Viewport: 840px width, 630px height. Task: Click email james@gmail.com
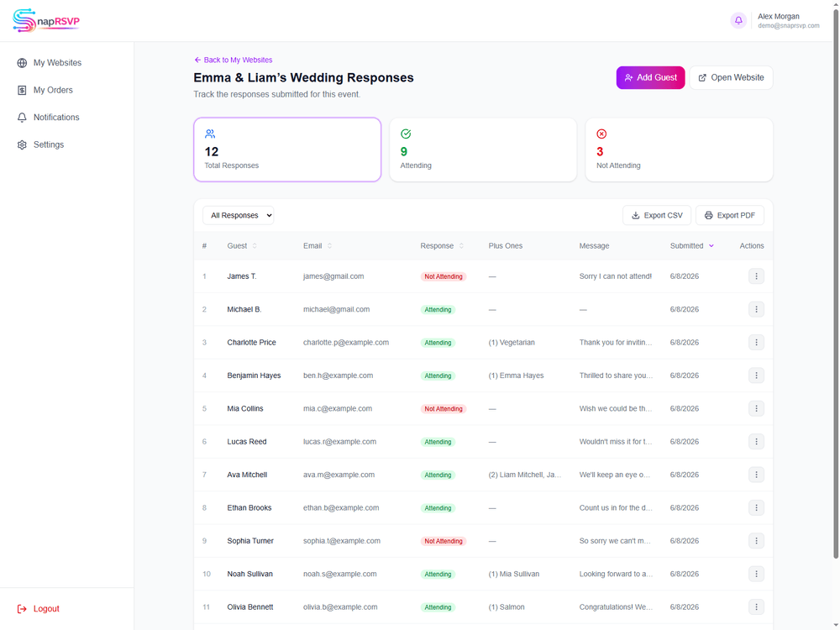333,276
